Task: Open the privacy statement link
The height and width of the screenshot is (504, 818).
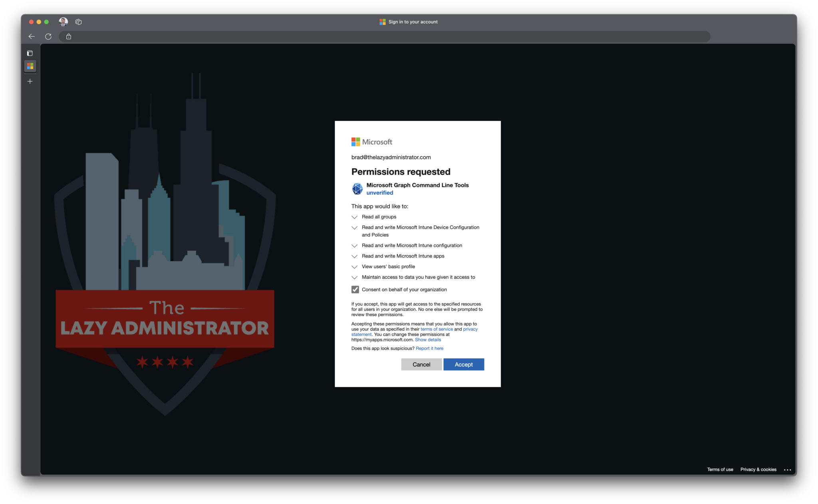Action: (x=470, y=329)
